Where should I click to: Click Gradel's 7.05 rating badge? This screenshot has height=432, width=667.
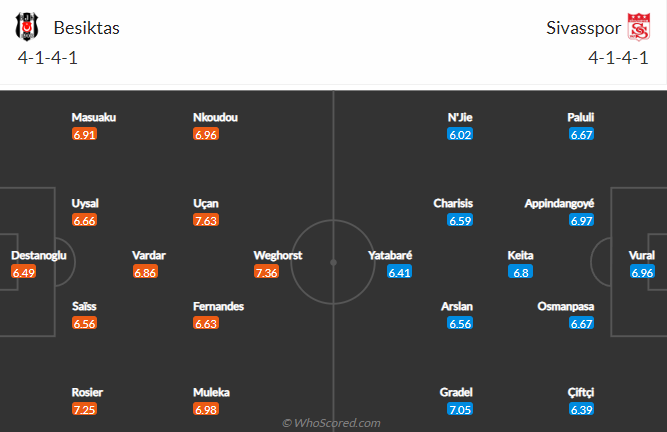[460, 409]
